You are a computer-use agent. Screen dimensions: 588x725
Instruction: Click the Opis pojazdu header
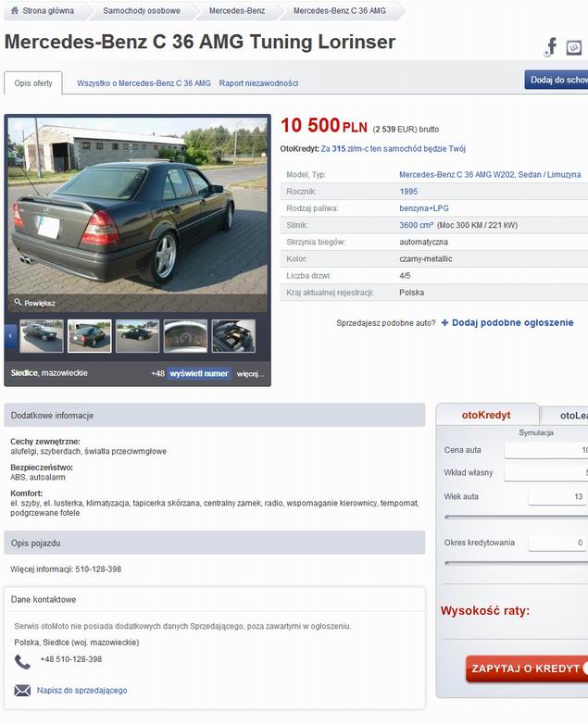[215, 543]
